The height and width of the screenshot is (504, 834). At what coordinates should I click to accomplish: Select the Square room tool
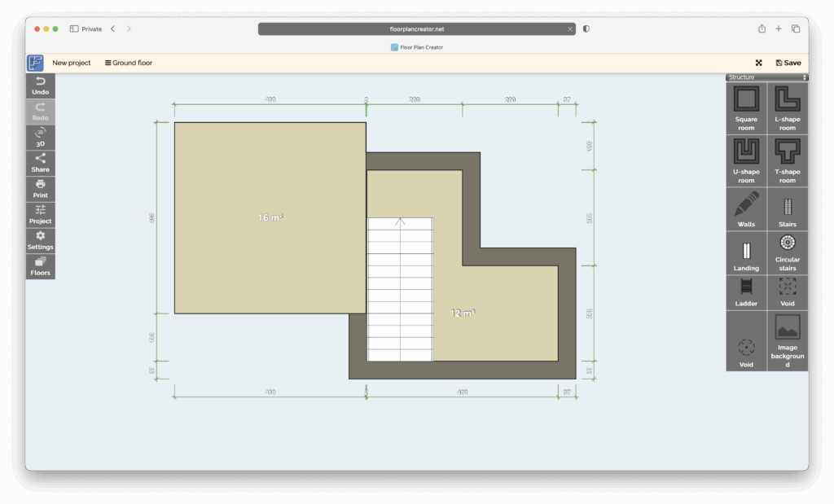[x=746, y=108]
